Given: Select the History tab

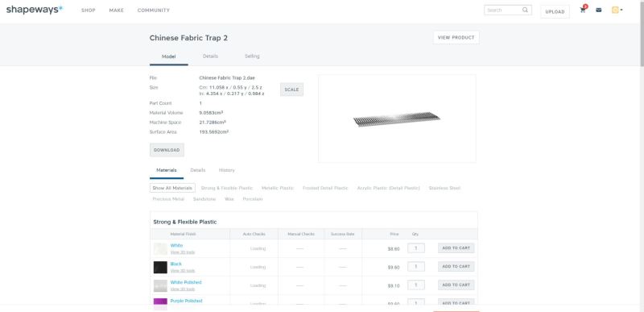Looking at the screenshot, I should pyautogui.click(x=227, y=170).
